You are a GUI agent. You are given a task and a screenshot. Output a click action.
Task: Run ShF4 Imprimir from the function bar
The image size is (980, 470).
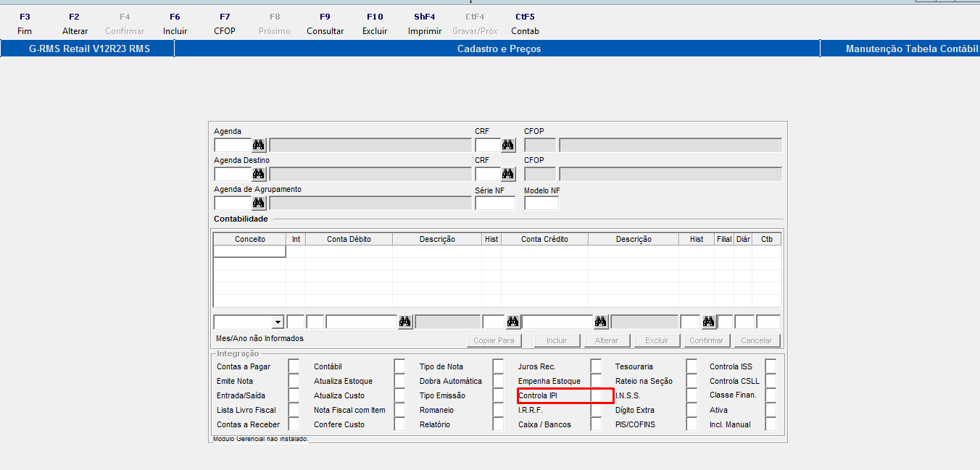(x=425, y=24)
